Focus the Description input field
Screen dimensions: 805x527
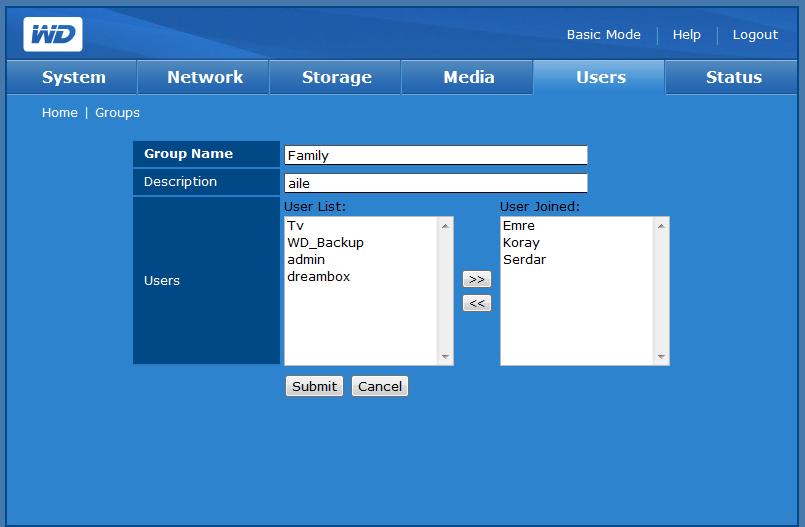tap(436, 183)
